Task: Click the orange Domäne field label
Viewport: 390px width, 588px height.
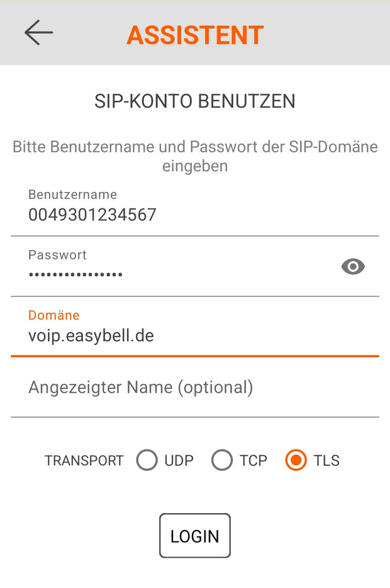Action: (54, 315)
